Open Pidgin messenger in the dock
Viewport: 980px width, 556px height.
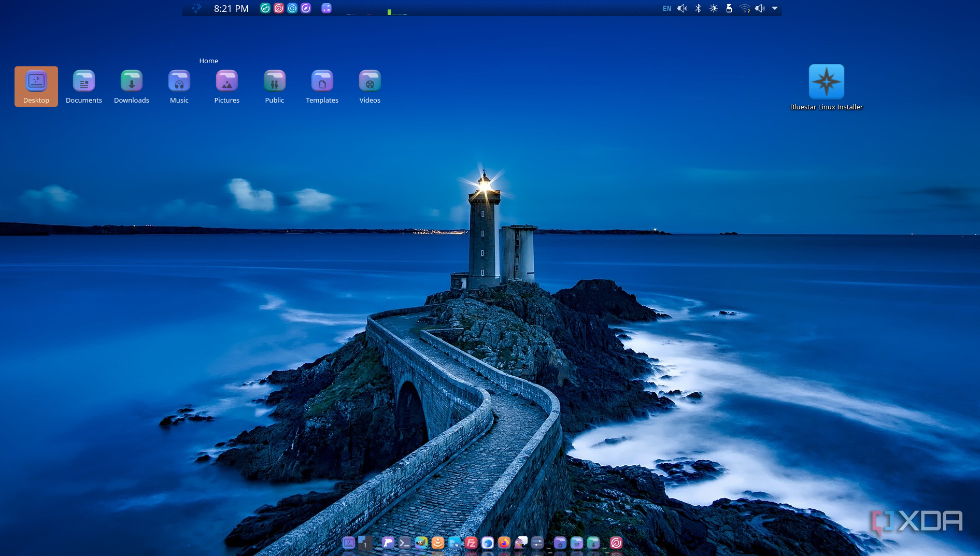tap(521, 543)
